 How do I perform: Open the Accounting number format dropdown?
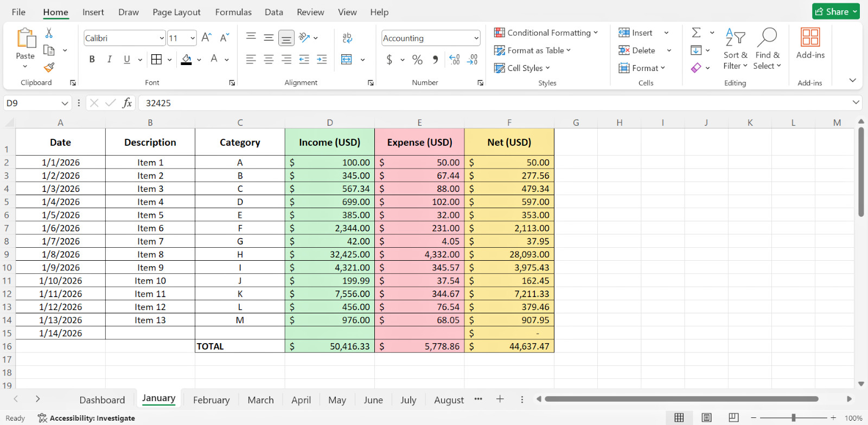pyautogui.click(x=476, y=38)
